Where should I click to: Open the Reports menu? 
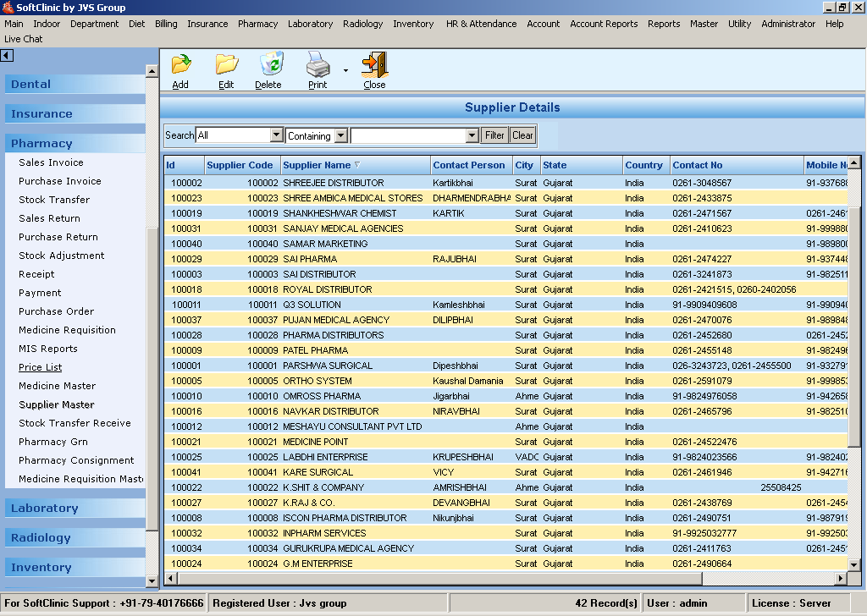(664, 24)
